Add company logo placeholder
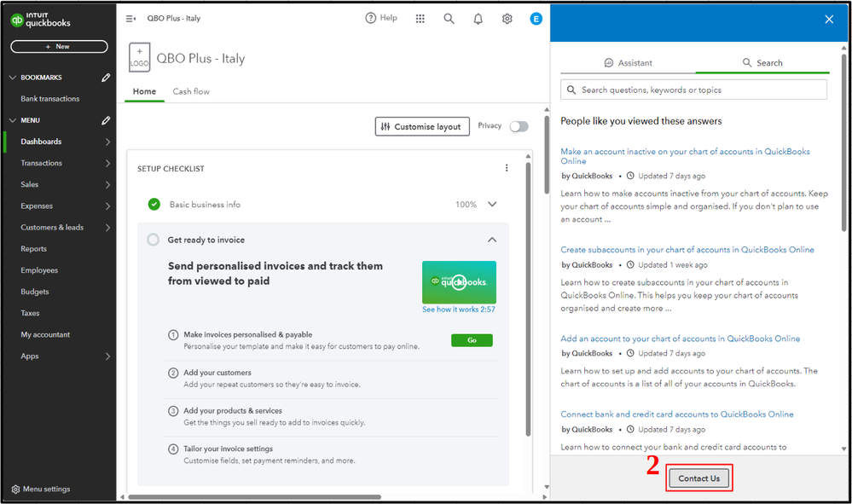 click(139, 58)
